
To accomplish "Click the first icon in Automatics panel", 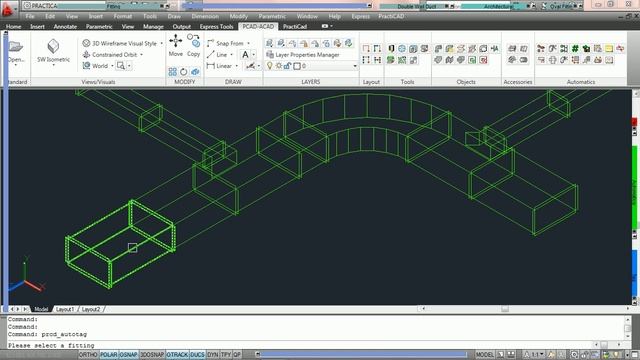I will (541, 49).
